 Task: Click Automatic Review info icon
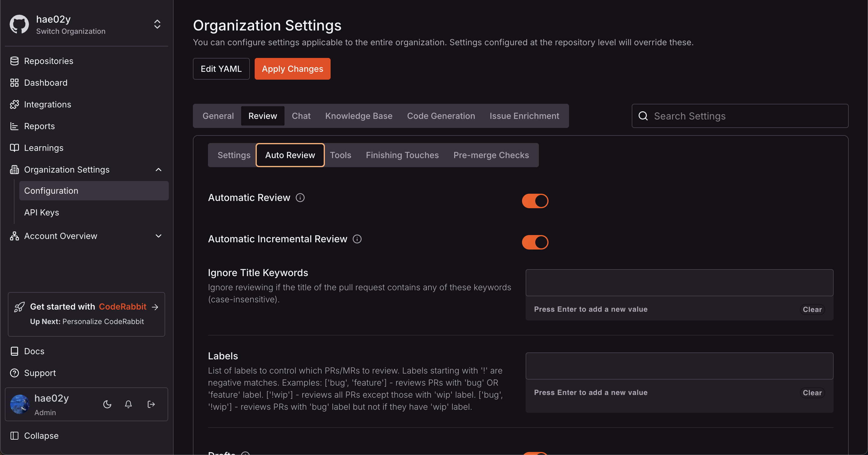[x=300, y=198]
